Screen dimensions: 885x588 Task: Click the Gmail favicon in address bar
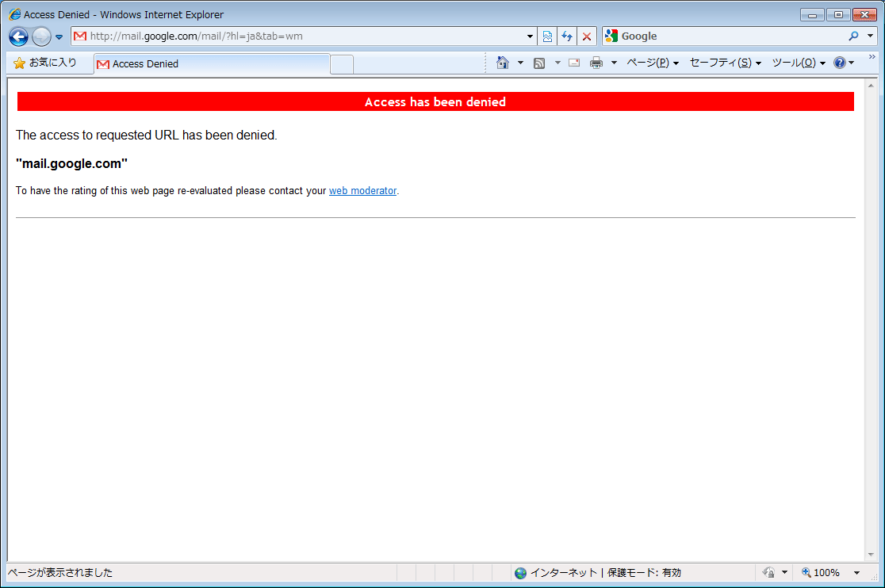point(80,36)
